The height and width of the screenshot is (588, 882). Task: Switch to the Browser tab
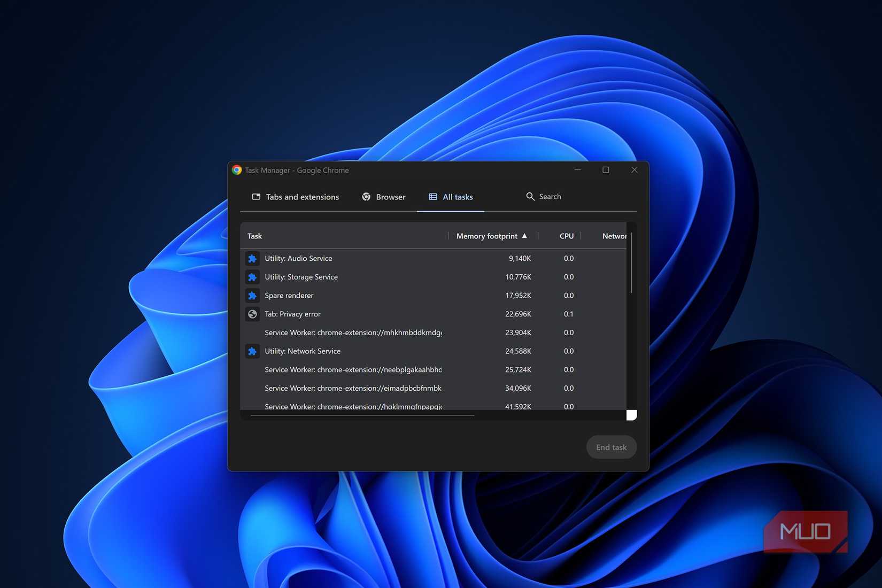click(x=384, y=197)
